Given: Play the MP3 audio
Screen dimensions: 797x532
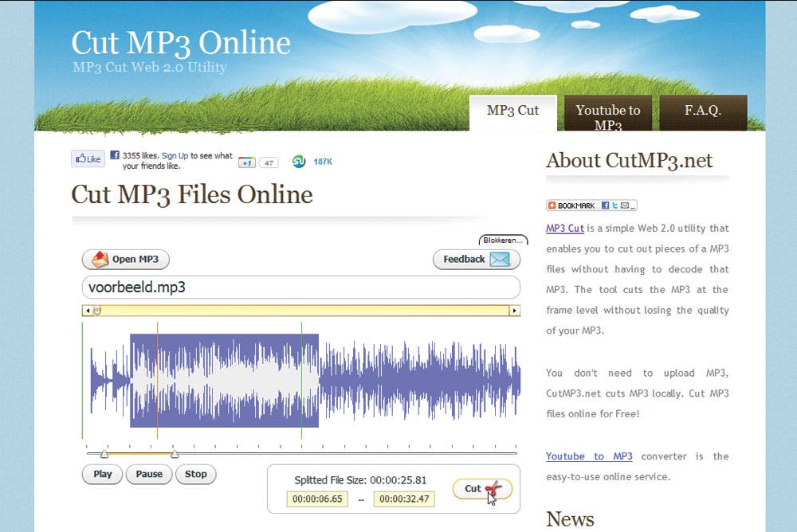Looking at the screenshot, I should tap(102, 474).
